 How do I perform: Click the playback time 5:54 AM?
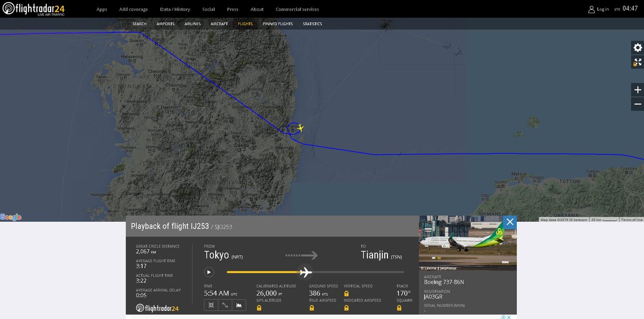(221, 293)
